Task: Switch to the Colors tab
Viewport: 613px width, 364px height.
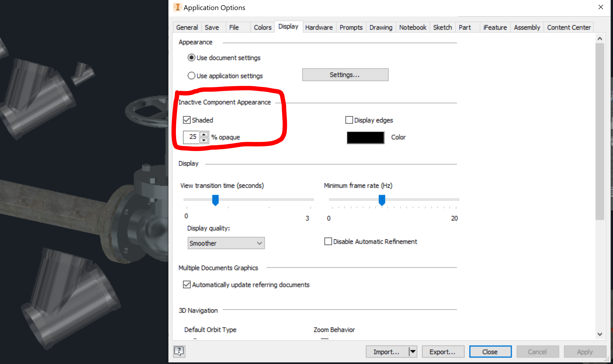Action: (x=262, y=27)
